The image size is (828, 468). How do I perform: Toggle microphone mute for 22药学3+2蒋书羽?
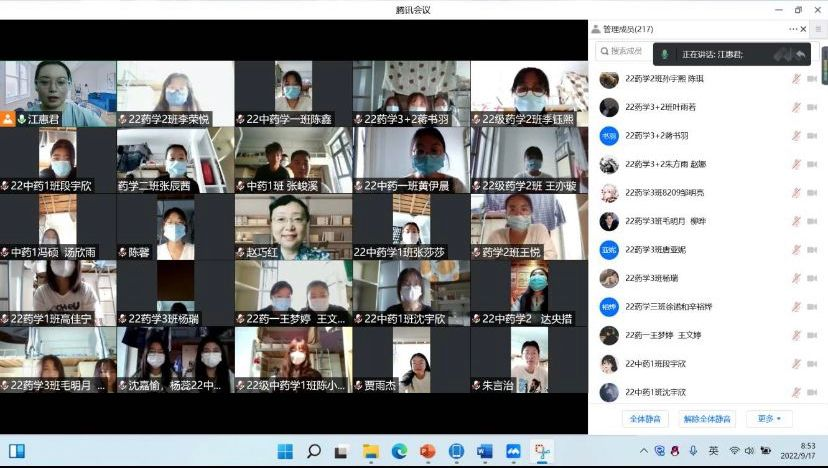[796, 135]
